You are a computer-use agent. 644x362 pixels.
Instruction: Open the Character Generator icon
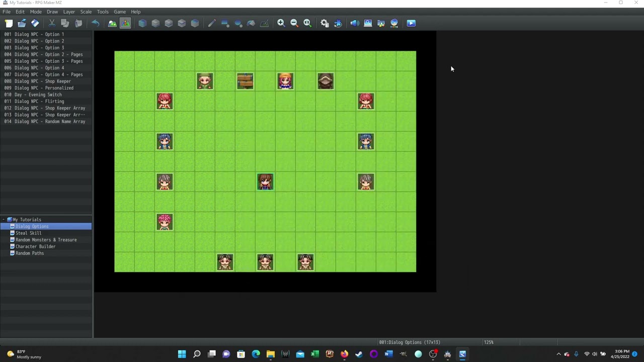coord(394,23)
